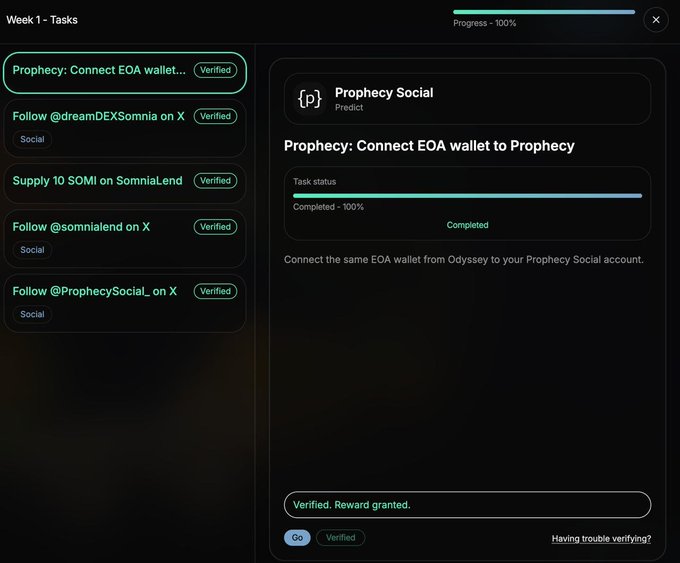Image resolution: width=680 pixels, height=563 pixels.
Task: Click the Predict subtitle text
Action: (x=349, y=108)
